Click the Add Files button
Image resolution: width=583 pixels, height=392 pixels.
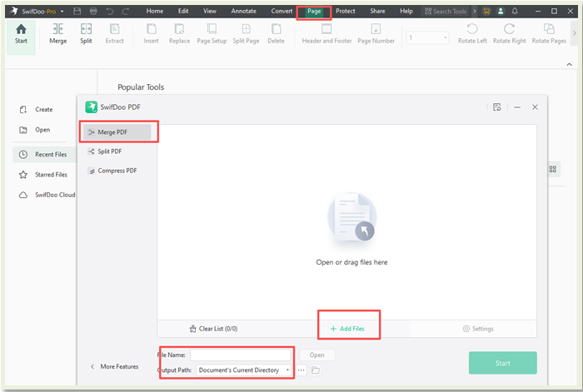point(347,329)
